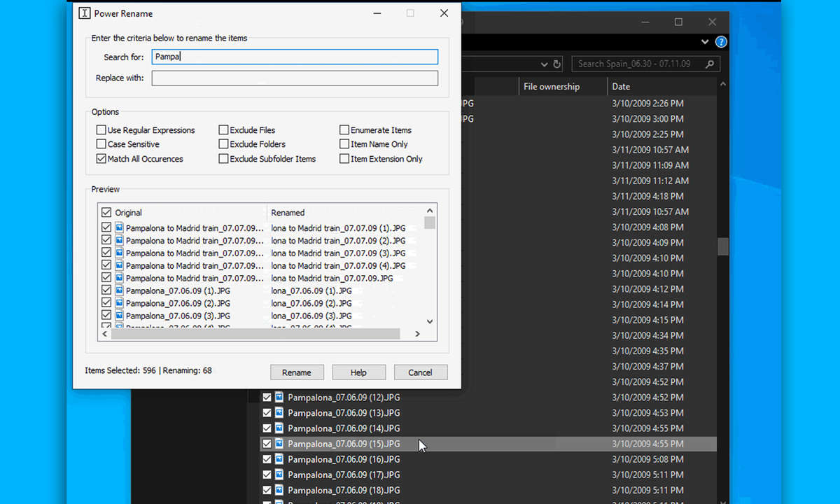This screenshot has height=504, width=840.
Task: Click the Search Spain_06.30 - 07.11.09 box
Action: coord(646,64)
